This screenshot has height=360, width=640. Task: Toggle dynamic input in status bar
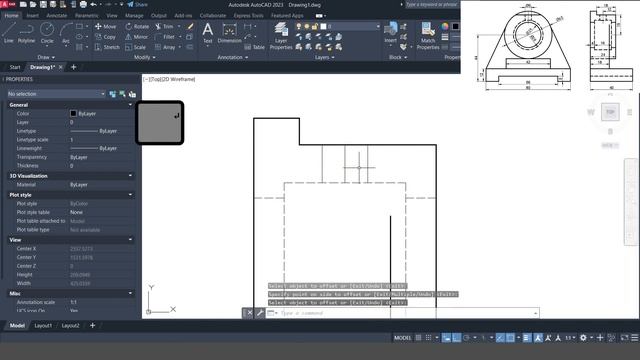coord(447,338)
